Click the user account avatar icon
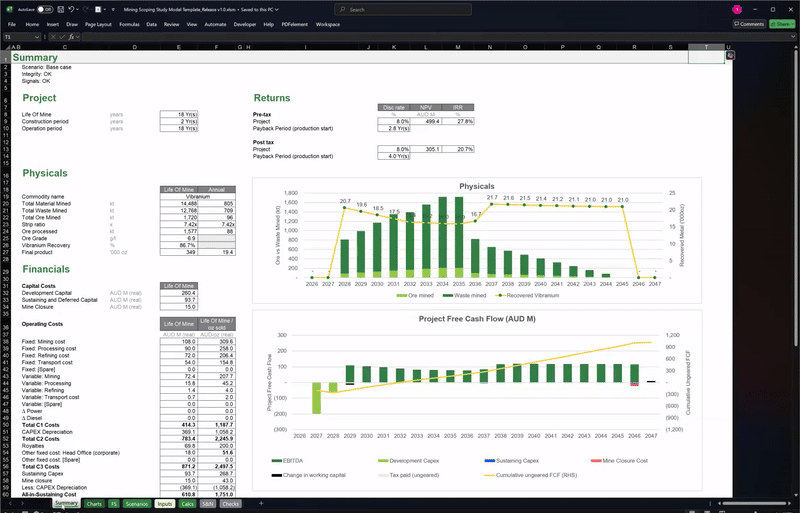This screenshot has height=513, width=800. click(737, 9)
